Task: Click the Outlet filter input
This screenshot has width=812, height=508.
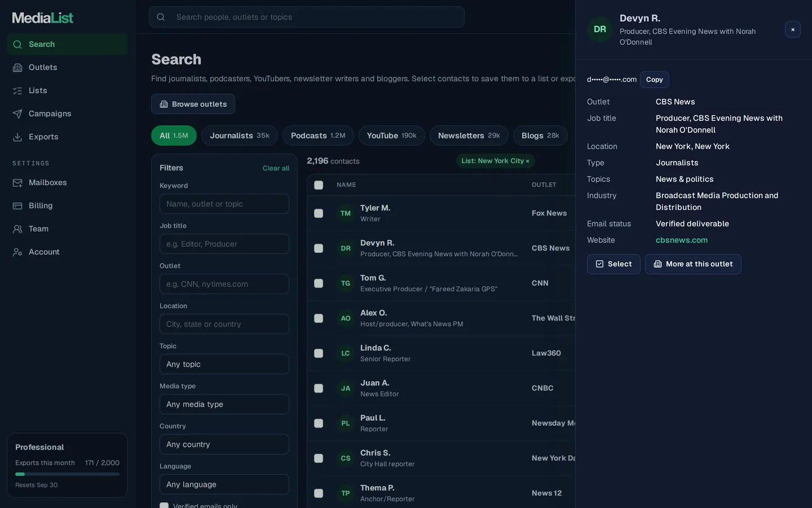Action: point(224,284)
